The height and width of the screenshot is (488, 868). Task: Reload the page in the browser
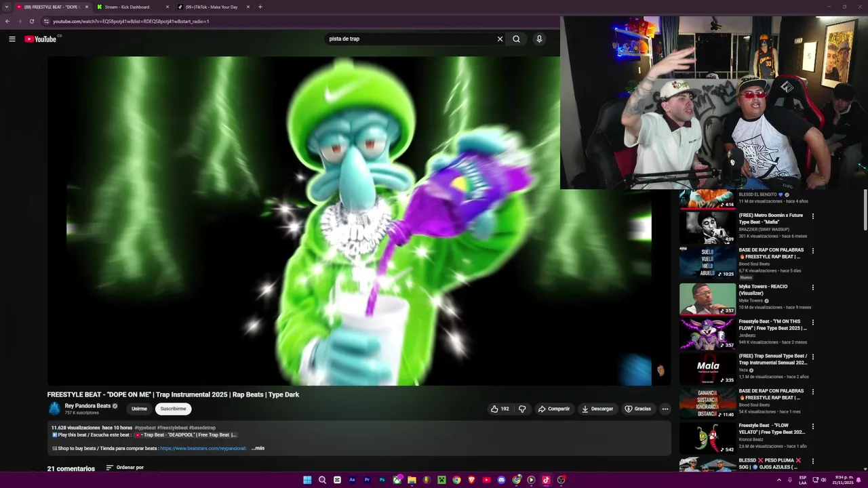click(31, 21)
